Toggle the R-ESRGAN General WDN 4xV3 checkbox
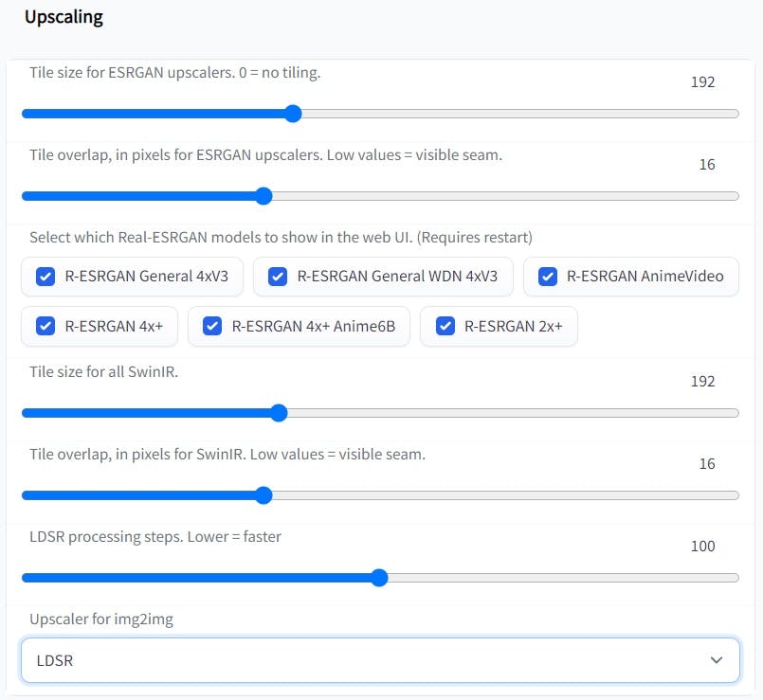763x700 pixels. click(278, 277)
